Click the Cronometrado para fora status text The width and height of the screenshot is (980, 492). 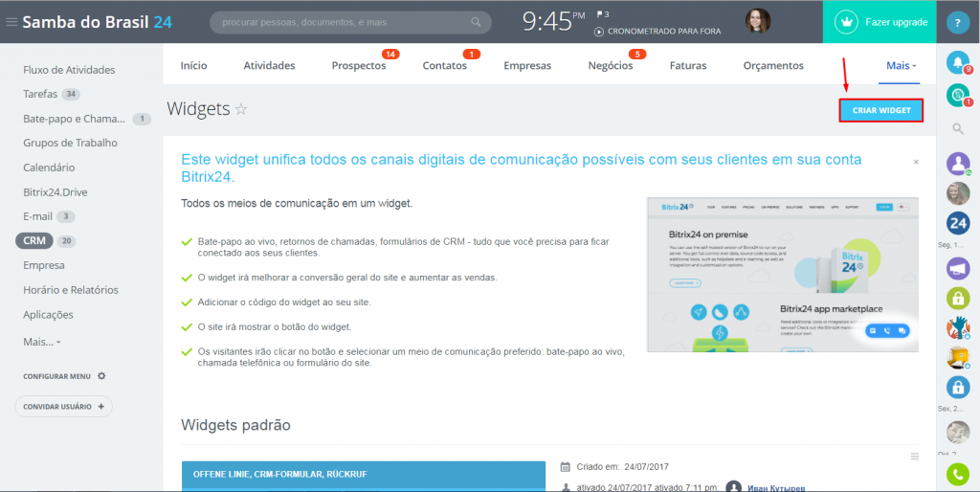[x=664, y=32]
